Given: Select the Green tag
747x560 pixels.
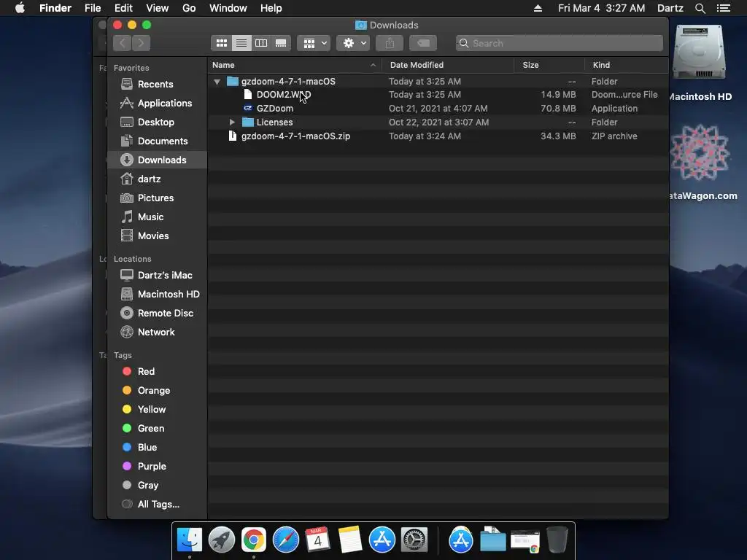Looking at the screenshot, I should 158,429.
